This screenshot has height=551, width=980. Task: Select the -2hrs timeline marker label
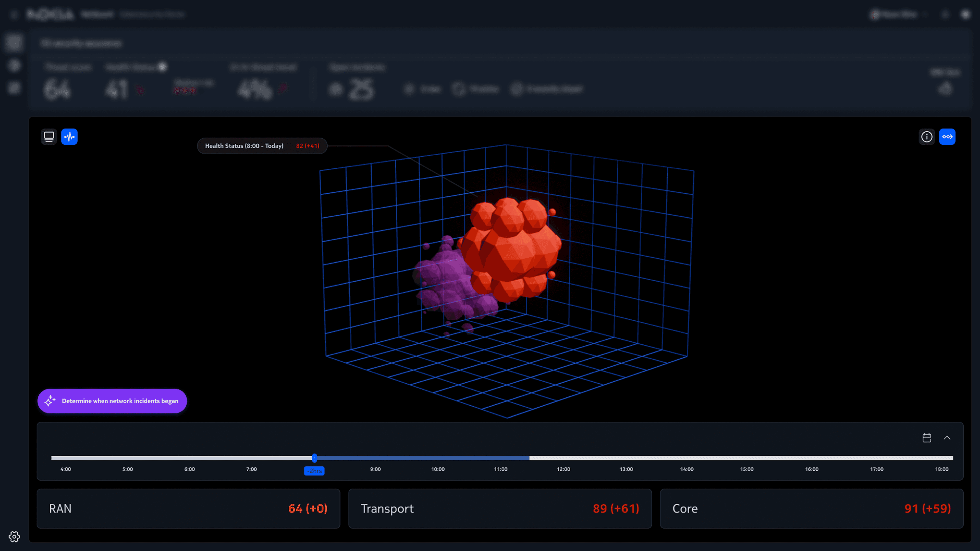click(314, 471)
